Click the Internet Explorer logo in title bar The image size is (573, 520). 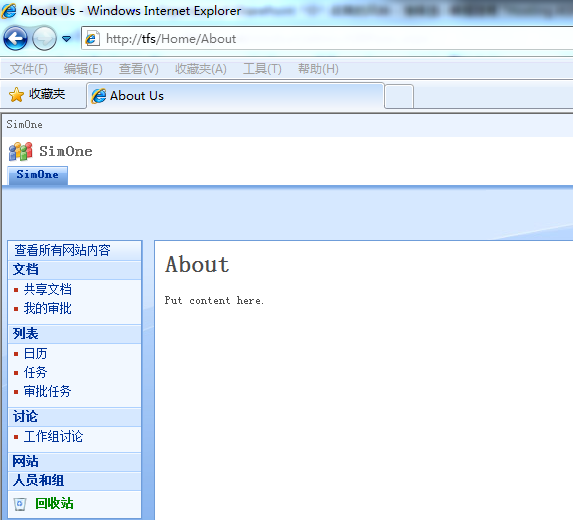click(x=9, y=11)
